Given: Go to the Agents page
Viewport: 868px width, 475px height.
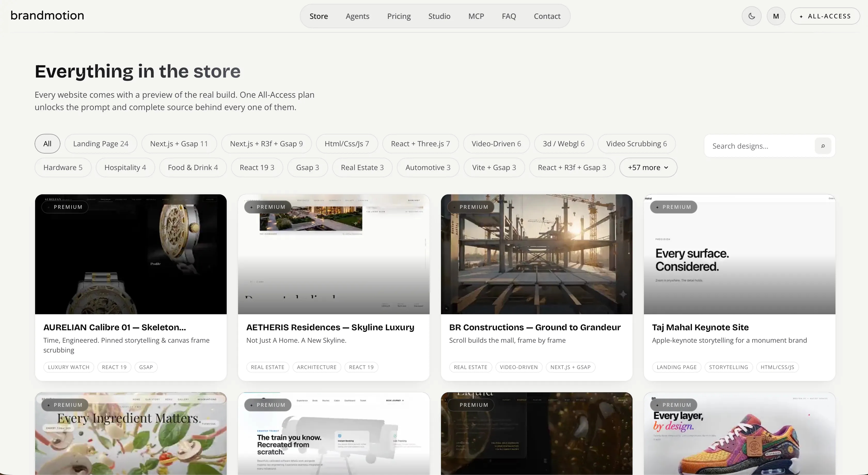Looking at the screenshot, I should point(357,16).
